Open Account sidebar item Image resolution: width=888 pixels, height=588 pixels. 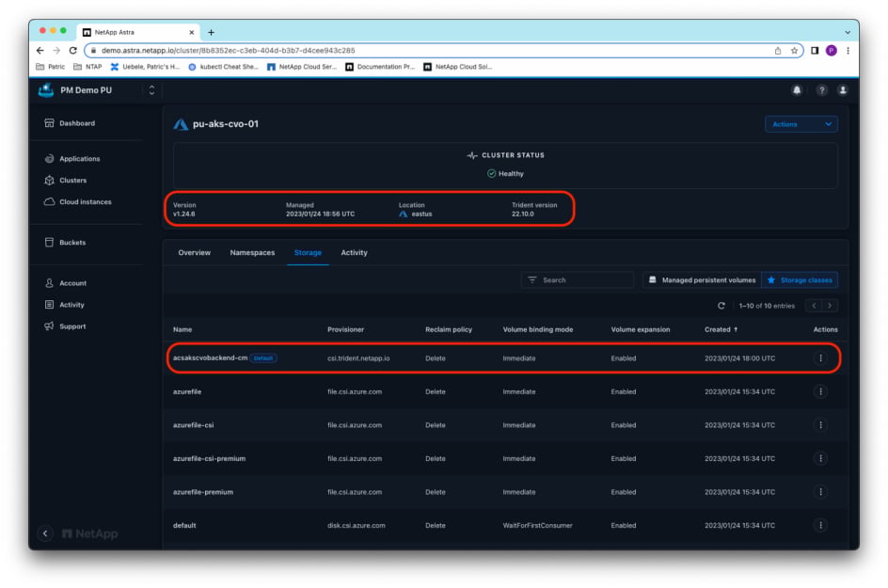65,283
